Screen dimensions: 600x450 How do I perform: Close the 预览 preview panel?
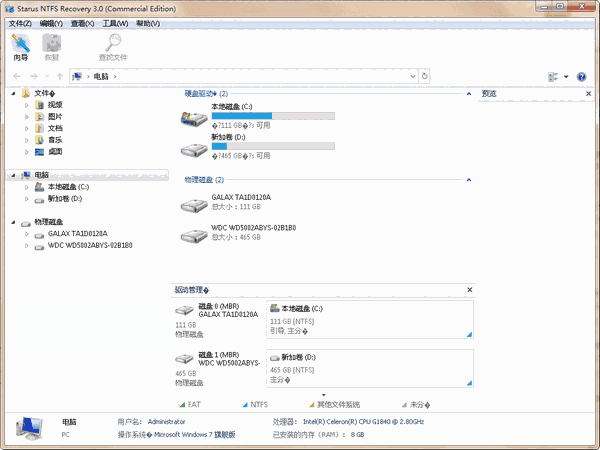(x=589, y=93)
